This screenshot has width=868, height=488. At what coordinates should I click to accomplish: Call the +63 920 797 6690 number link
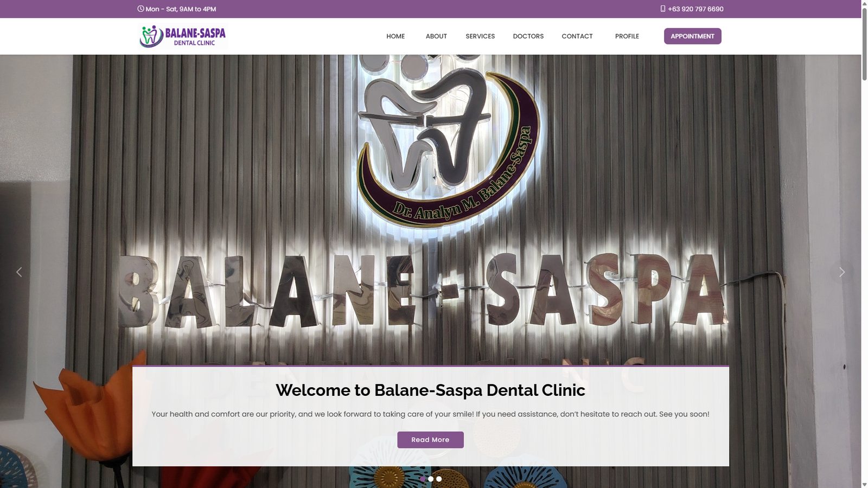[x=695, y=9]
